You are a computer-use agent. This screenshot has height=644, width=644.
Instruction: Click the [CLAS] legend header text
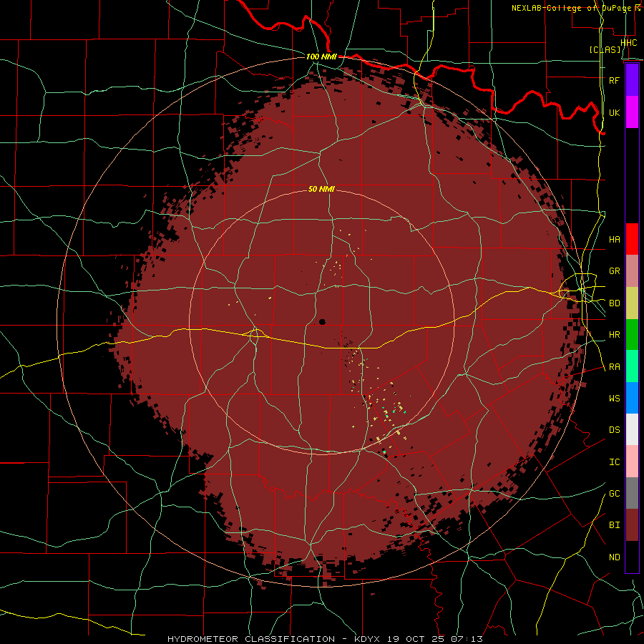(x=605, y=50)
